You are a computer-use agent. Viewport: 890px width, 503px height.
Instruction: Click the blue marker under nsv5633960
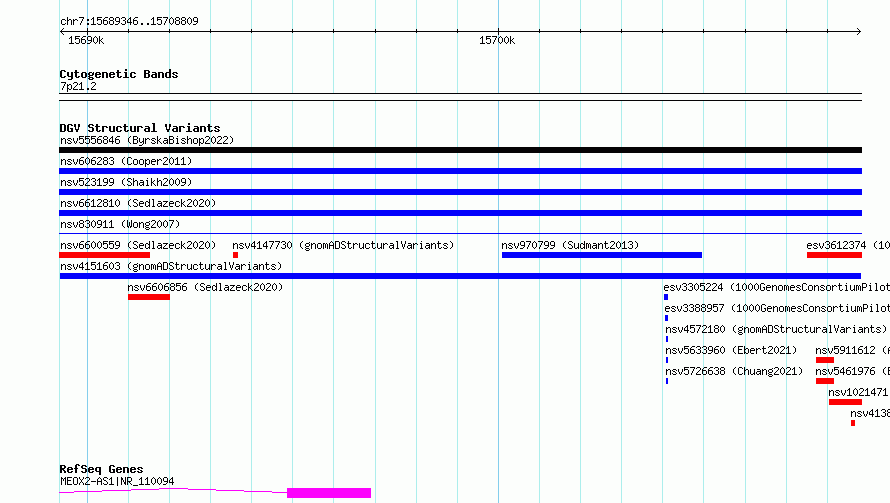[667, 360]
